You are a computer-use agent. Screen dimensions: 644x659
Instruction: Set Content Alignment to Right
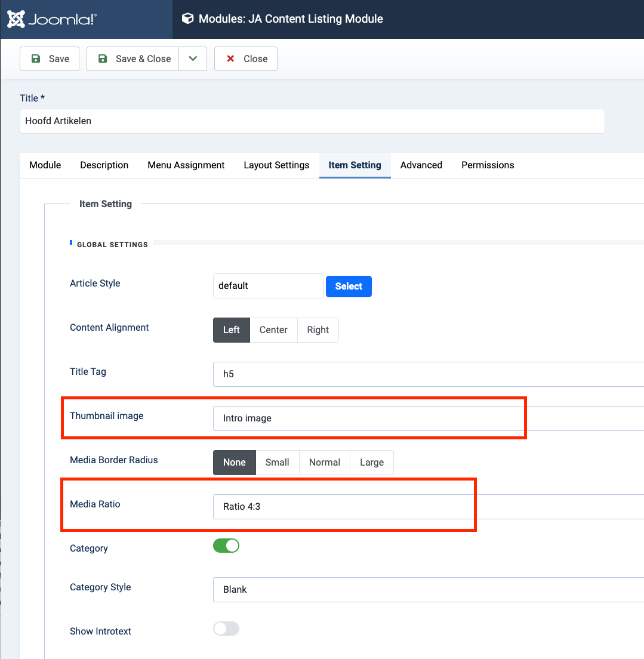[318, 330]
